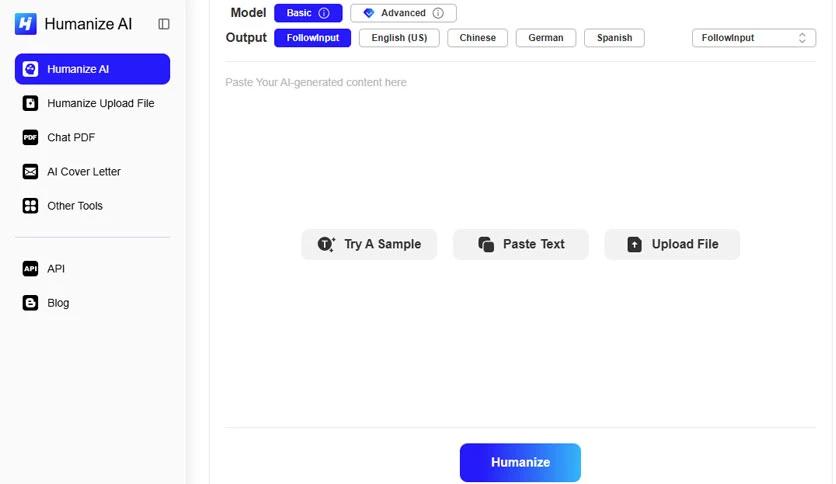This screenshot has height=484, width=836.
Task: Click the Upload File button
Action: [672, 244]
